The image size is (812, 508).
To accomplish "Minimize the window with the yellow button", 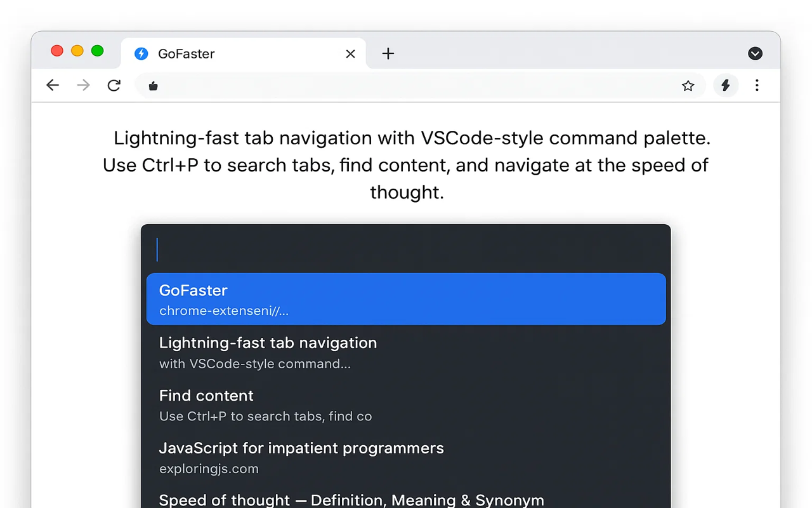I will tap(77, 51).
